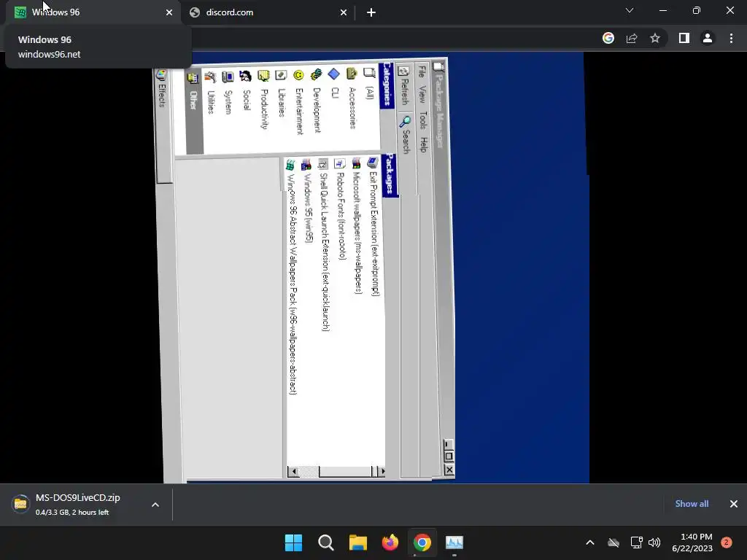Image resolution: width=747 pixels, height=560 pixels.
Task: Open the Help menu in Package Manager
Action: (x=424, y=145)
